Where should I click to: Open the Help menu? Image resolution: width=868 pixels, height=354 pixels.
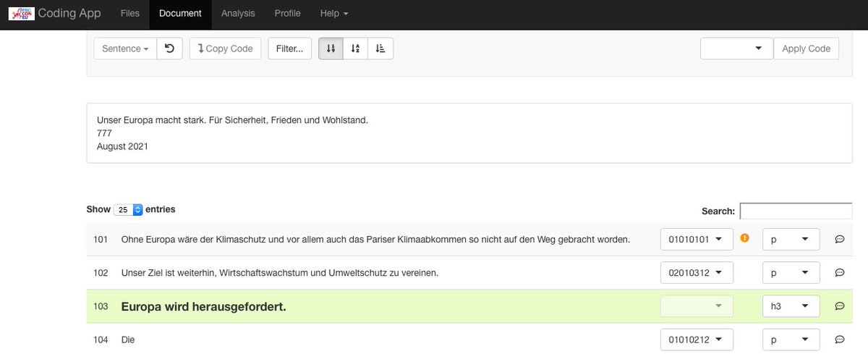click(x=334, y=14)
